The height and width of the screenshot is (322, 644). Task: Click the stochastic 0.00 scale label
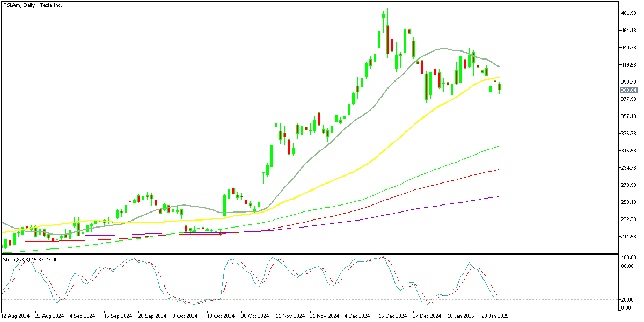(626, 308)
